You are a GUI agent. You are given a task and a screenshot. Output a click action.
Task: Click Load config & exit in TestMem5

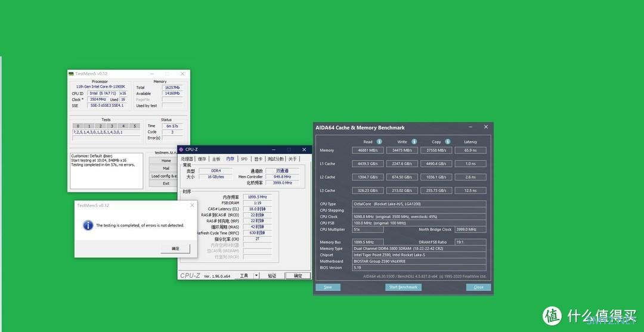click(x=164, y=176)
